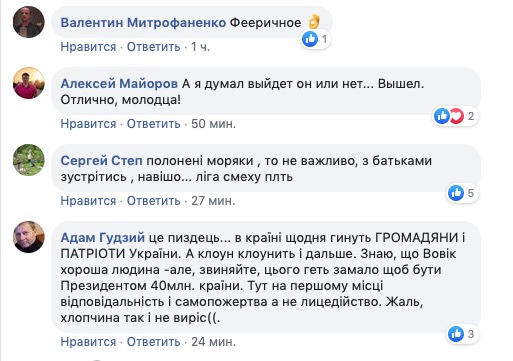Click like reaction icon on Валентин Митрофаненко comment
The width and height of the screenshot is (513, 361).
tap(310, 39)
